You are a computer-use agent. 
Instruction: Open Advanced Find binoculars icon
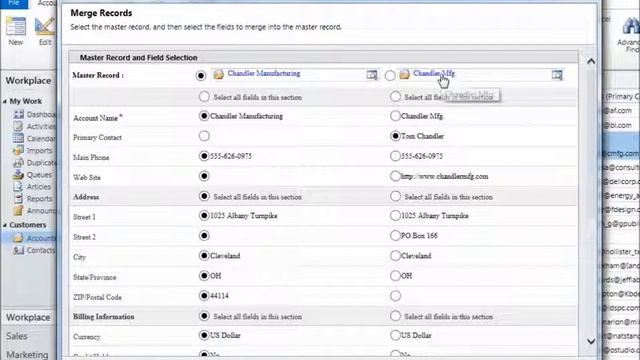pyautogui.click(x=631, y=27)
